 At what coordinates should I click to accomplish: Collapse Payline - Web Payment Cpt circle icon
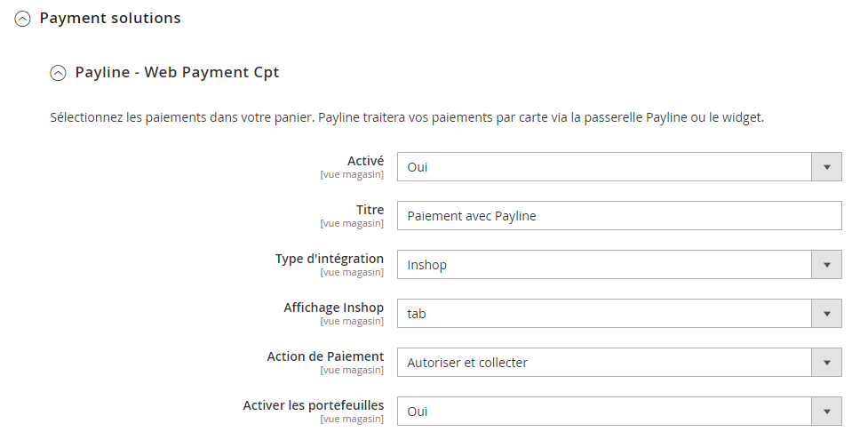point(59,73)
